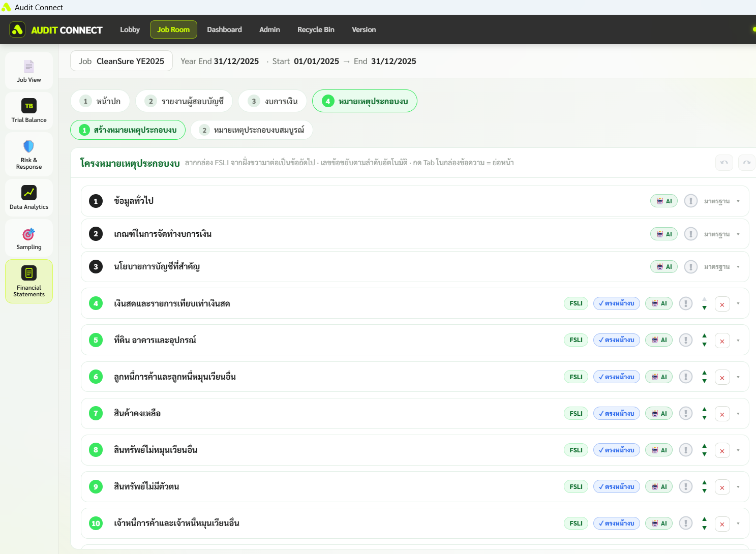Click the AI button for สินทรัพย์ไม่มีตัวตน
Image resolution: width=756 pixels, height=554 pixels.
659,486
